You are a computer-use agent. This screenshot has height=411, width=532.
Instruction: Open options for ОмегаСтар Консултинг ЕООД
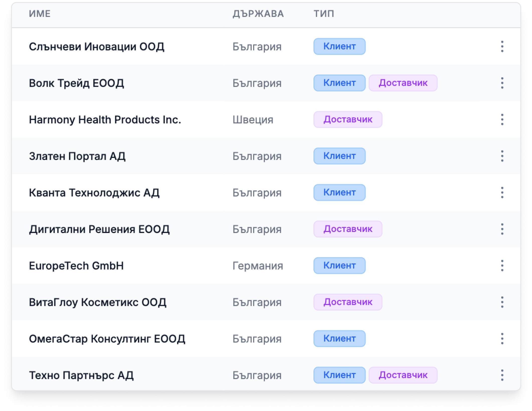502,339
